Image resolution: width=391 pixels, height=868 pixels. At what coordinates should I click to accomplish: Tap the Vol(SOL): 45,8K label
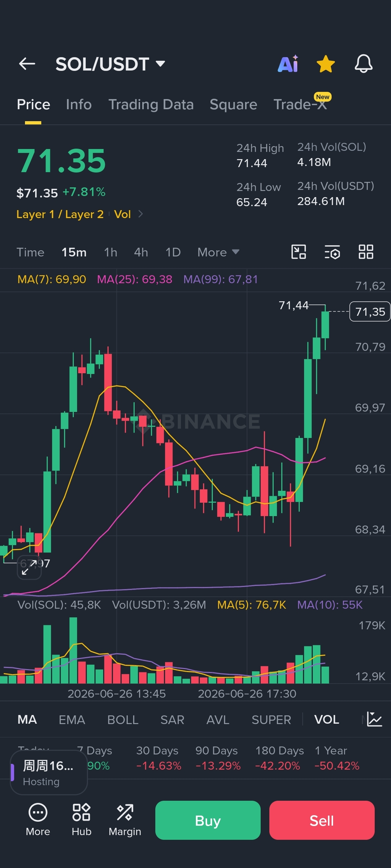coord(59,605)
